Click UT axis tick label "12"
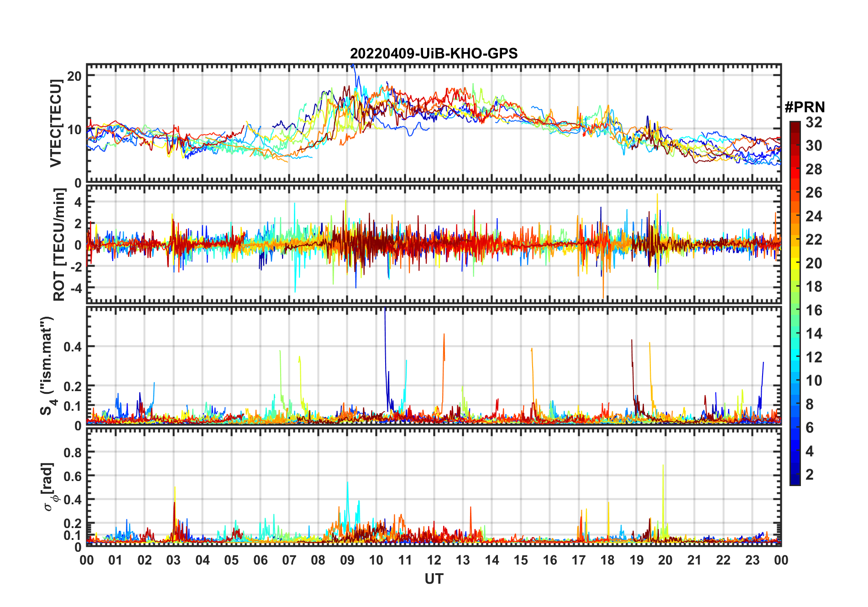 tap(434, 560)
